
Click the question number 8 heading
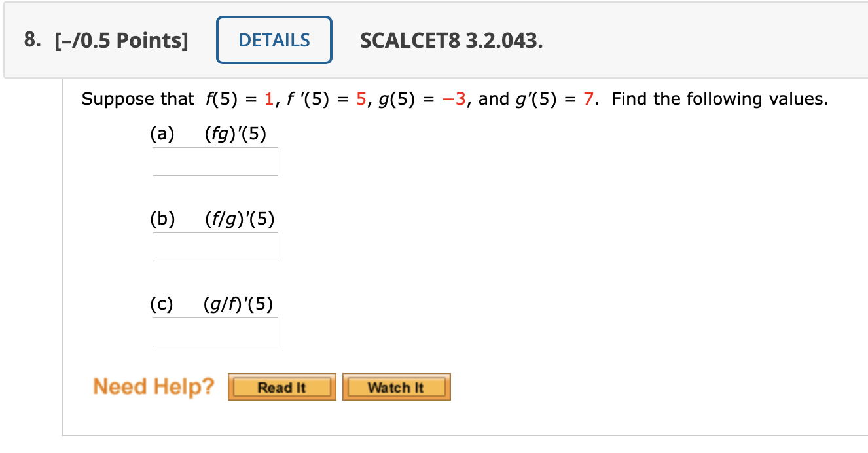coord(31,40)
